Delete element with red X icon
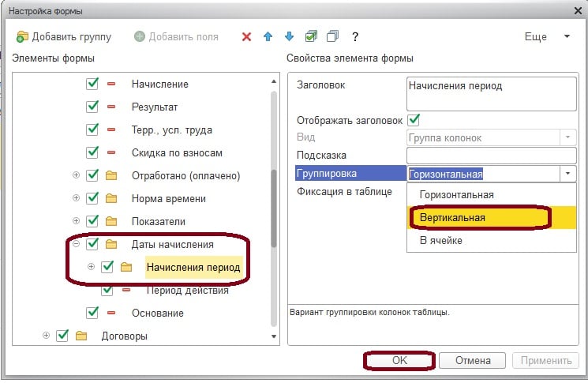This screenshot has width=588, height=383. pos(246,37)
